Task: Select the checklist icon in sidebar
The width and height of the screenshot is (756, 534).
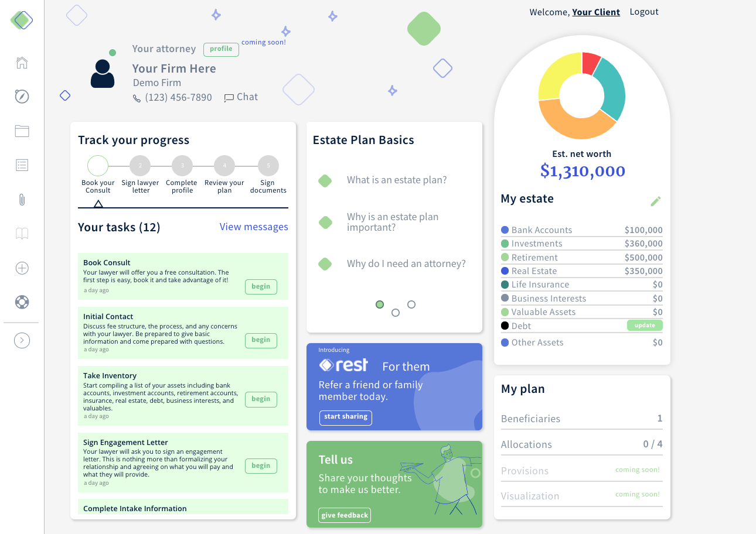Action: 22,165
